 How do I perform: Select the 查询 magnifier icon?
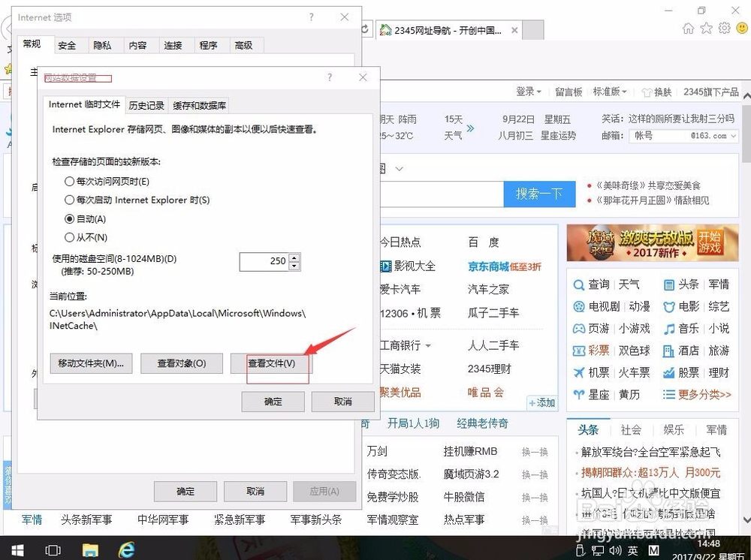pyautogui.click(x=578, y=285)
